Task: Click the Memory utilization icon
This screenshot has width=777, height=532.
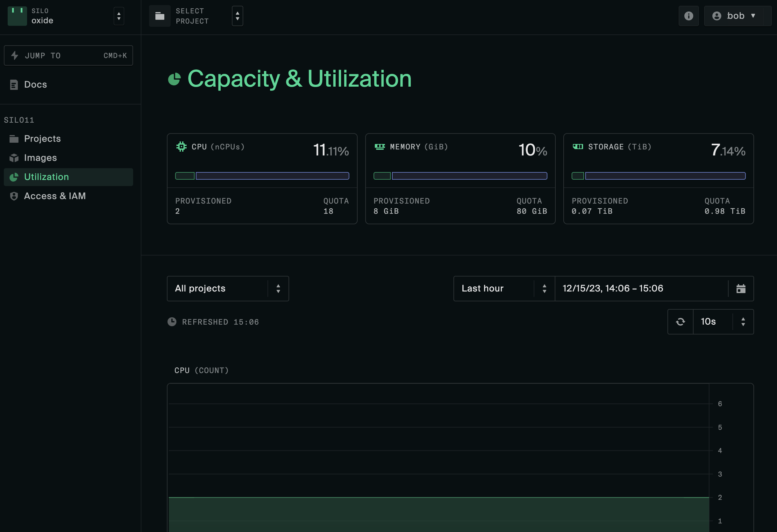Action: [380, 147]
